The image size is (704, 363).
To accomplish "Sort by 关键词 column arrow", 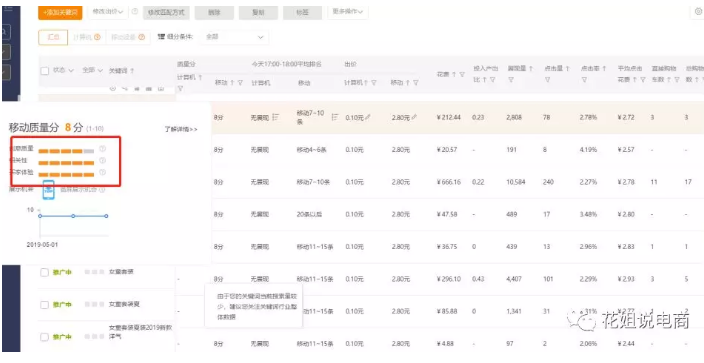I will point(132,71).
